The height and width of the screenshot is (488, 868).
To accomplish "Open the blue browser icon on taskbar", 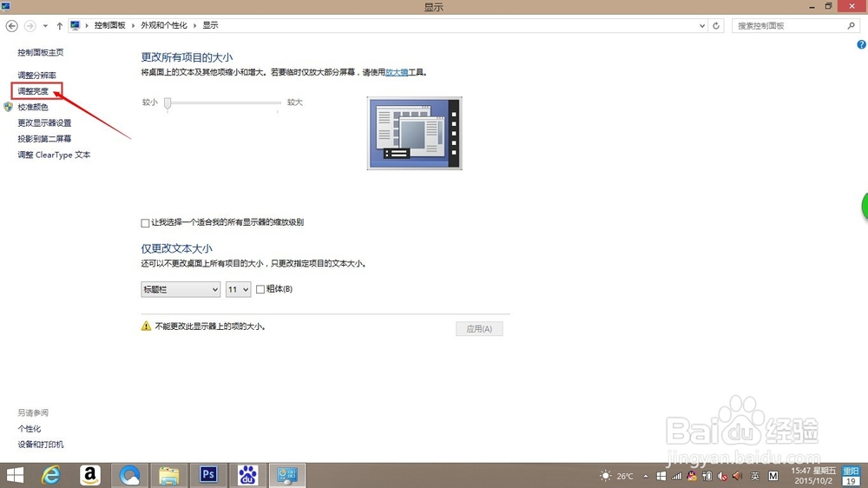I will point(129,475).
